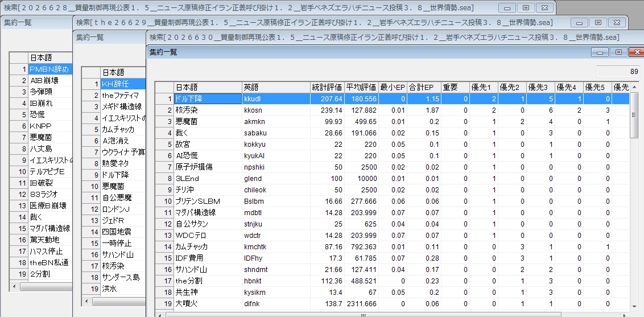Viewport: 644px width, 317px height.
Task: Select the 核汚染 row in front table
Action: point(392,110)
